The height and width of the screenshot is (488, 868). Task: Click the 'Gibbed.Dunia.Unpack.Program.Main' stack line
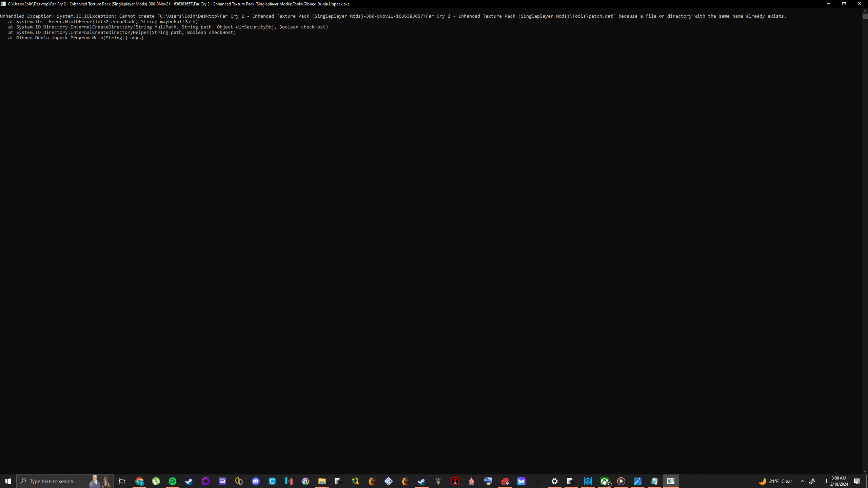(x=76, y=38)
